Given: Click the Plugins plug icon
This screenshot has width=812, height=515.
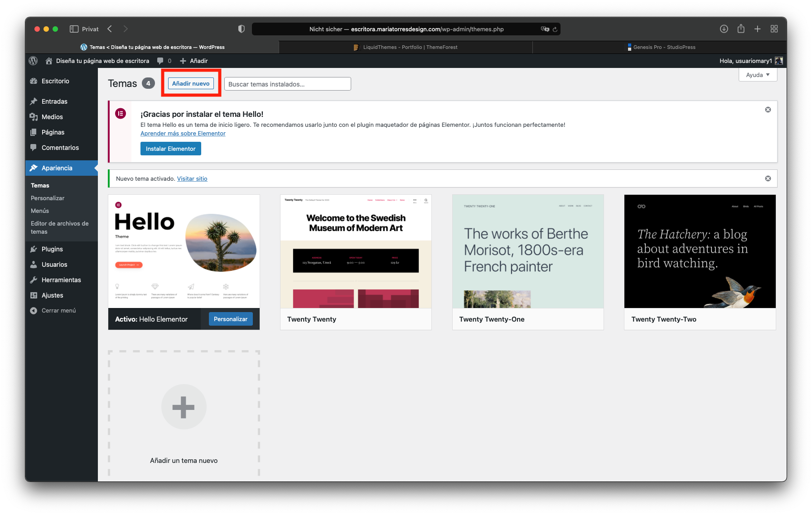Looking at the screenshot, I should pyautogui.click(x=34, y=249).
